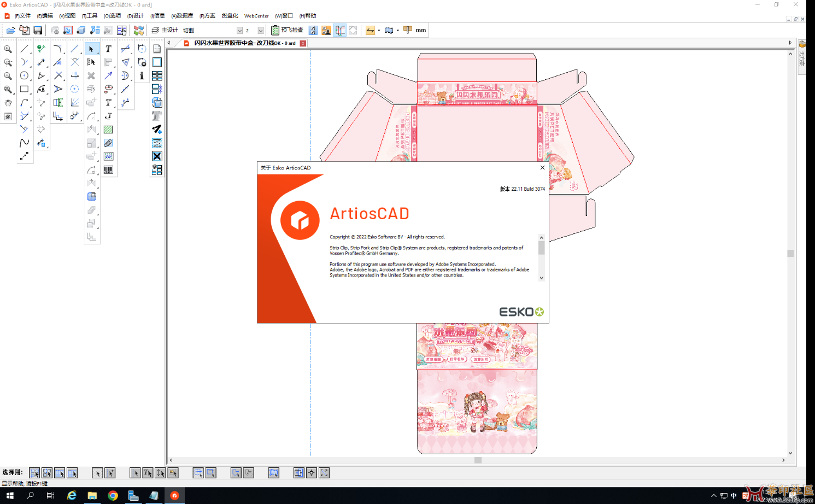
Task: Select the Hatch fill tool
Action: 108,130
